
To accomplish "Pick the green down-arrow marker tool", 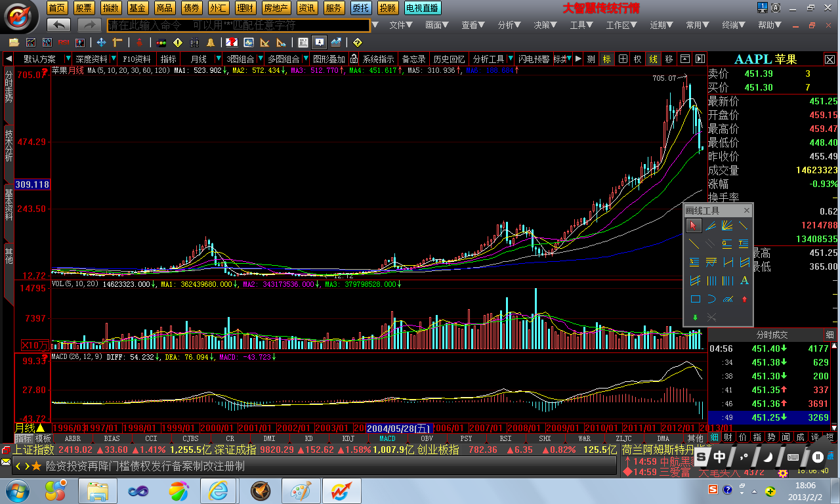I will pyautogui.click(x=695, y=318).
